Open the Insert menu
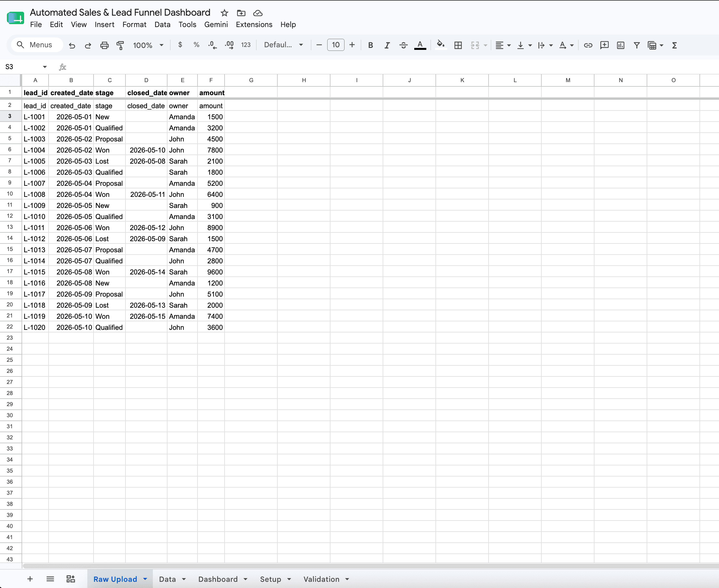 [104, 24]
